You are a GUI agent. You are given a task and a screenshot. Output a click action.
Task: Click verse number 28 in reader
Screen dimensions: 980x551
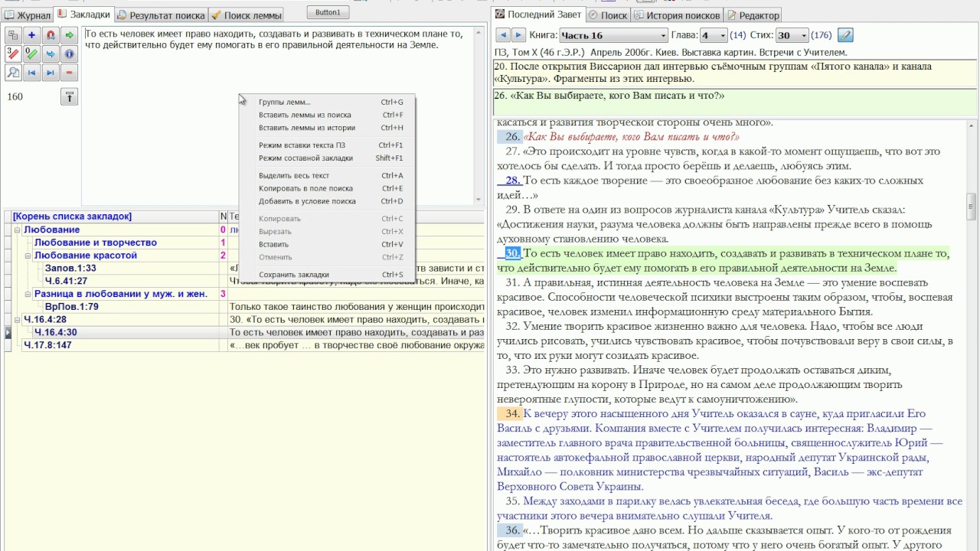(512, 181)
